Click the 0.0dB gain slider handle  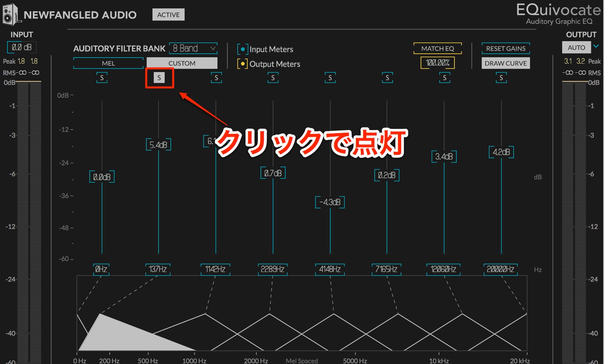[x=102, y=177]
